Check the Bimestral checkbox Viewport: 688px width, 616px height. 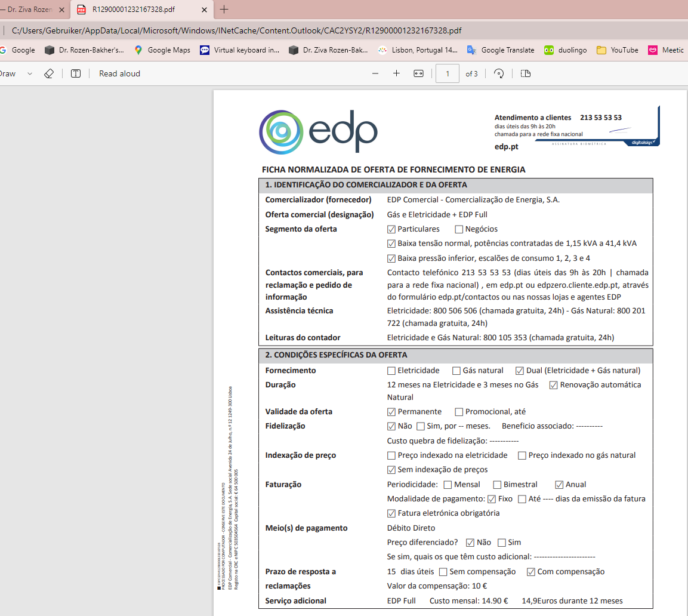497,485
